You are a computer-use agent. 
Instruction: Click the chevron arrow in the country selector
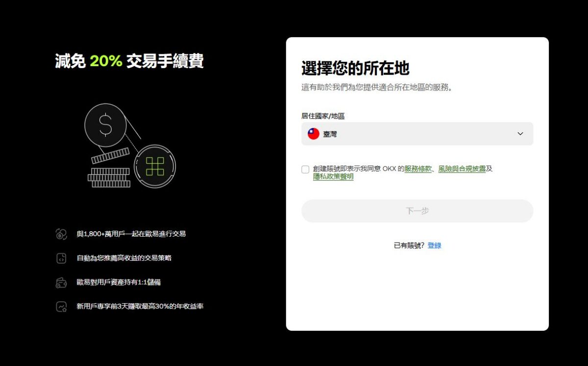(520, 134)
